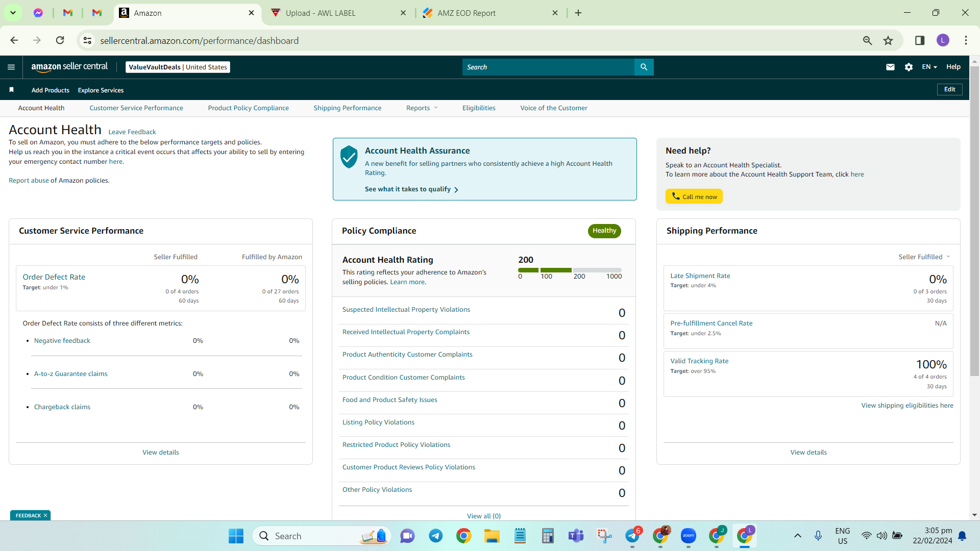980x551 pixels.
Task: Click the Call me now button
Action: pyautogui.click(x=694, y=196)
